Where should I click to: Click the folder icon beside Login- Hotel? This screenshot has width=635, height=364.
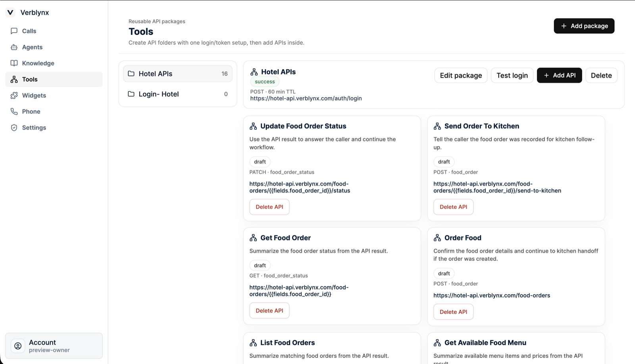(x=131, y=94)
